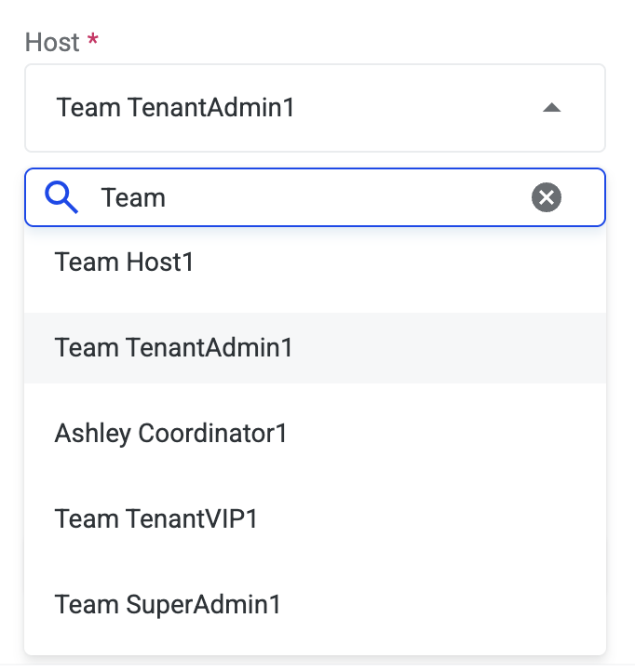Viewport: 635px width, 672px height.
Task: Pick Team TenantVIP1 from options
Action: pos(156,519)
